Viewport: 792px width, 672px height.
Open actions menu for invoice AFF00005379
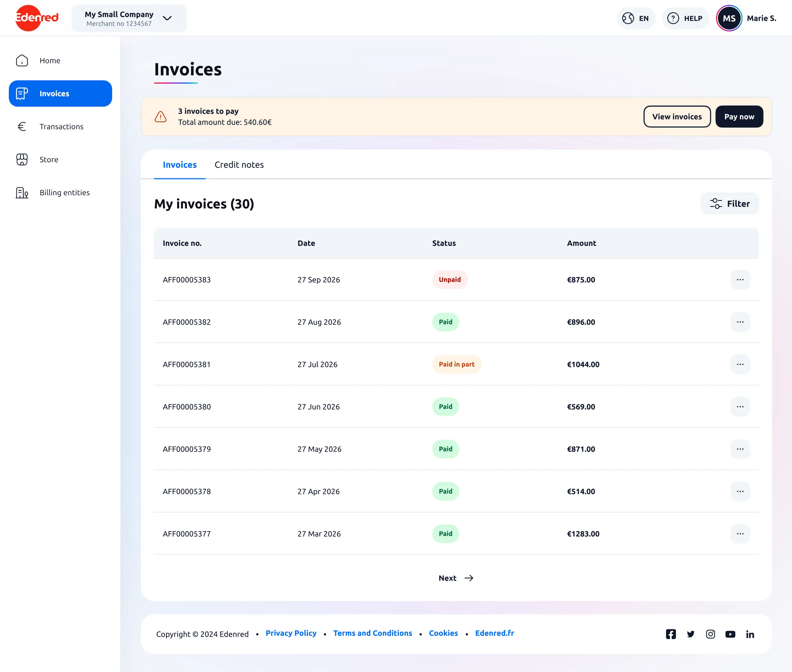(740, 449)
